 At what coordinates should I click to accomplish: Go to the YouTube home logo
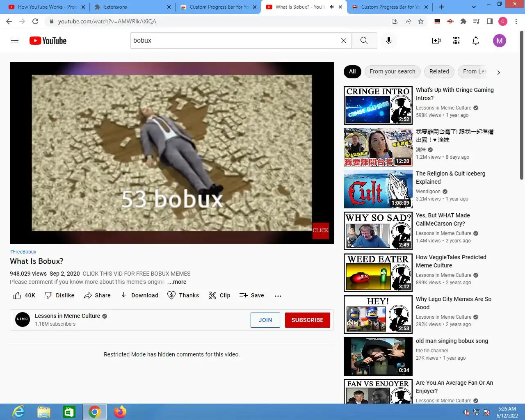pos(48,41)
